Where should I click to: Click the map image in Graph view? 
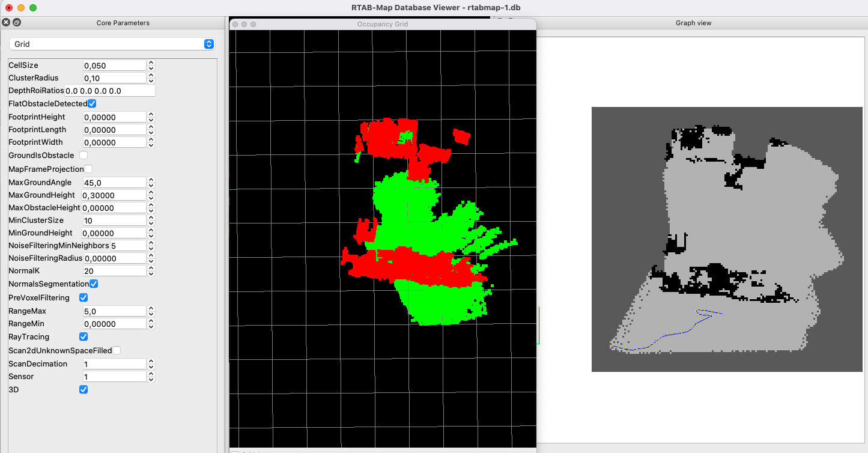coord(726,239)
